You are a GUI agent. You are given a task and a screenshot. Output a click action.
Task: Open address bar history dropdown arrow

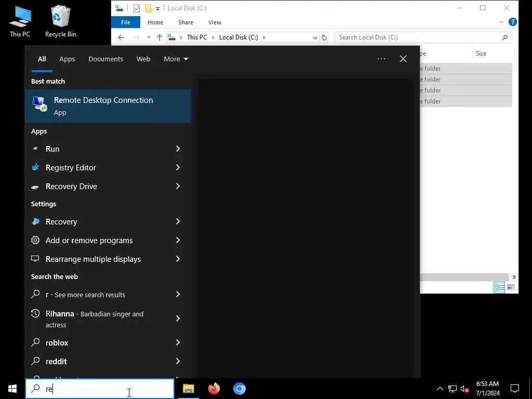[315, 37]
